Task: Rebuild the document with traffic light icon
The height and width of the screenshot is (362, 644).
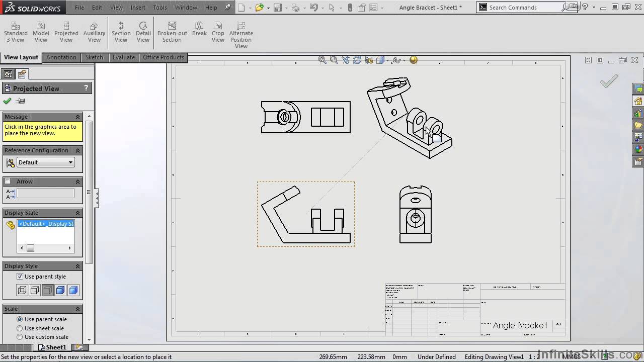Action: point(350,8)
